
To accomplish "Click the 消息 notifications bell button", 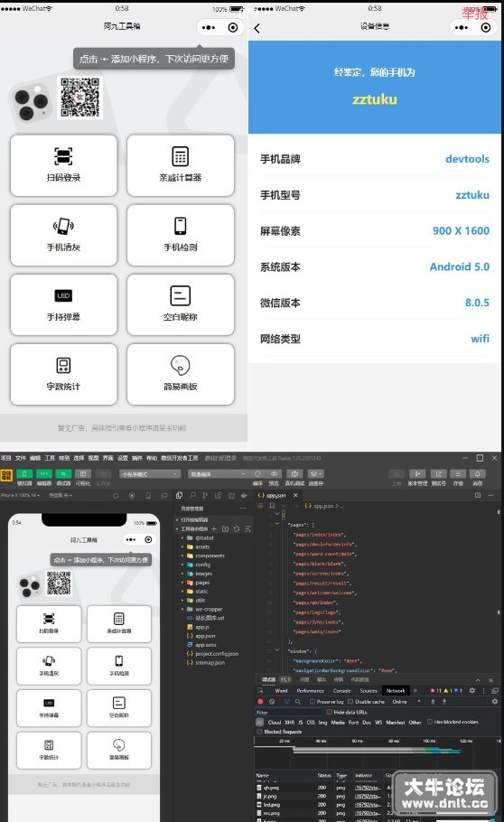I will click(477, 474).
